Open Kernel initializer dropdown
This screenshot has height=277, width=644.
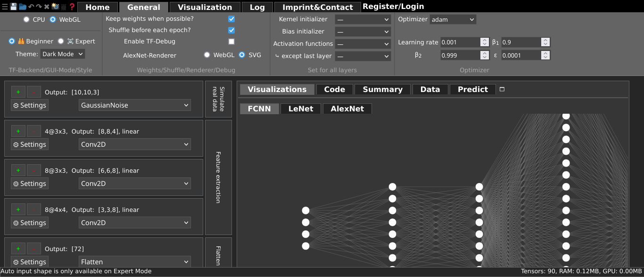363,19
